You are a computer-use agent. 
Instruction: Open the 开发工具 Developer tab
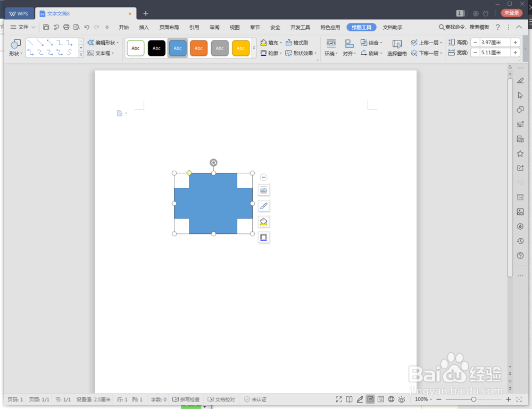point(300,28)
